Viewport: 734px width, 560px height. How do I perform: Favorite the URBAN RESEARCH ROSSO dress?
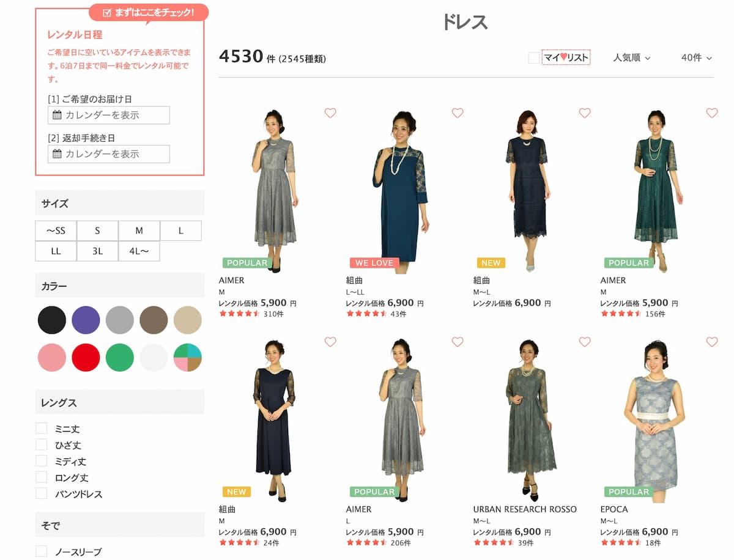585,342
